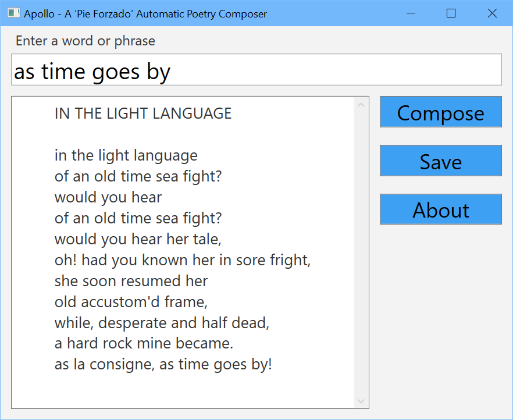Screen dimensions: 513x420
Task: Focus the word or phrase input field
Action: 256,70
